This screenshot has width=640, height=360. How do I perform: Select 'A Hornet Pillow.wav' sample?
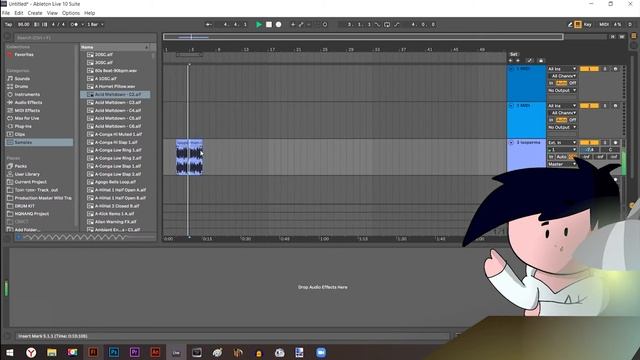click(x=115, y=87)
